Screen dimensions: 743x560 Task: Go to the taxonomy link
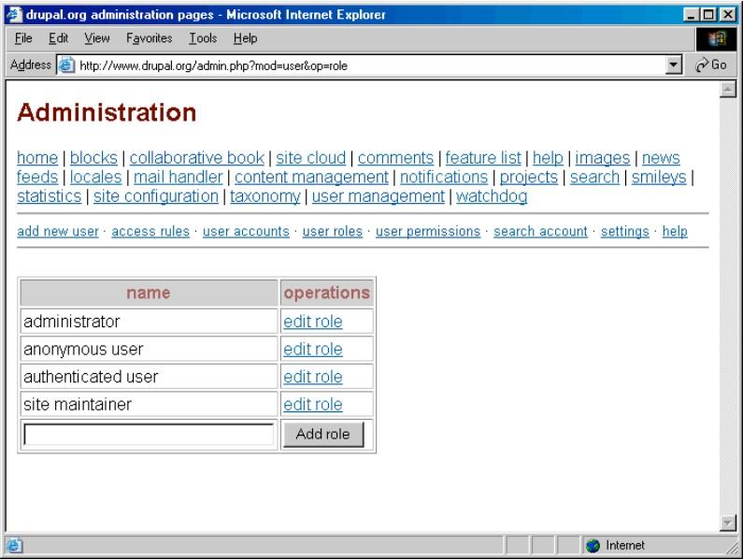pyautogui.click(x=265, y=196)
